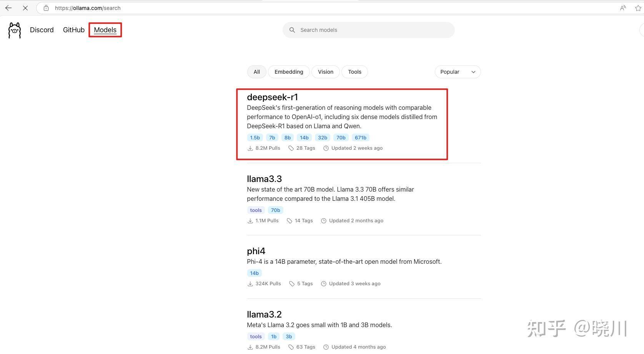
Task: Open the phi4 model title
Action: 256,251
